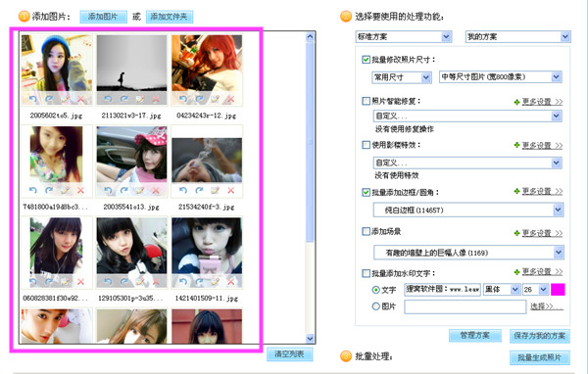Expand 自定义 dropdown under 照片智能修复

click(x=467, y=117)
